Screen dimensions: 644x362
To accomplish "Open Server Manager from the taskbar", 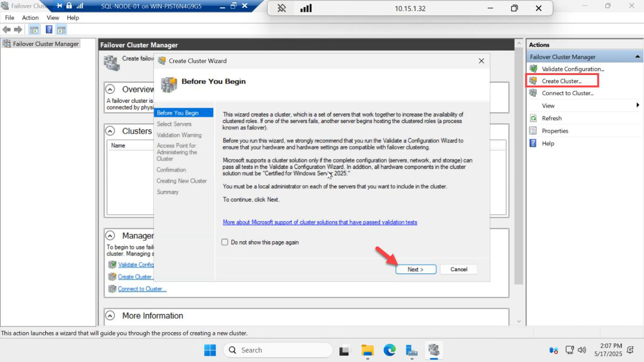I will (x=411, y=350).
